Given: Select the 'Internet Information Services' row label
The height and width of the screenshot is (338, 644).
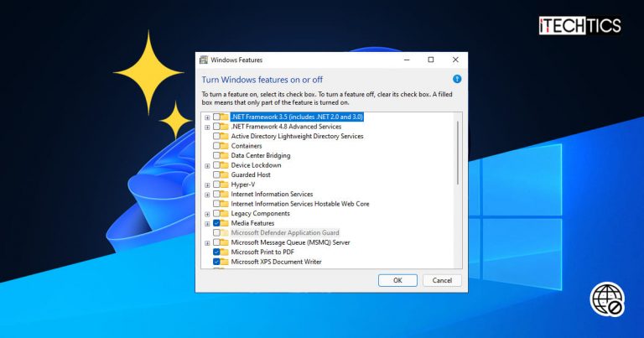Looking at the screenshot, I should pyautogui.click(x=272, y=194).
